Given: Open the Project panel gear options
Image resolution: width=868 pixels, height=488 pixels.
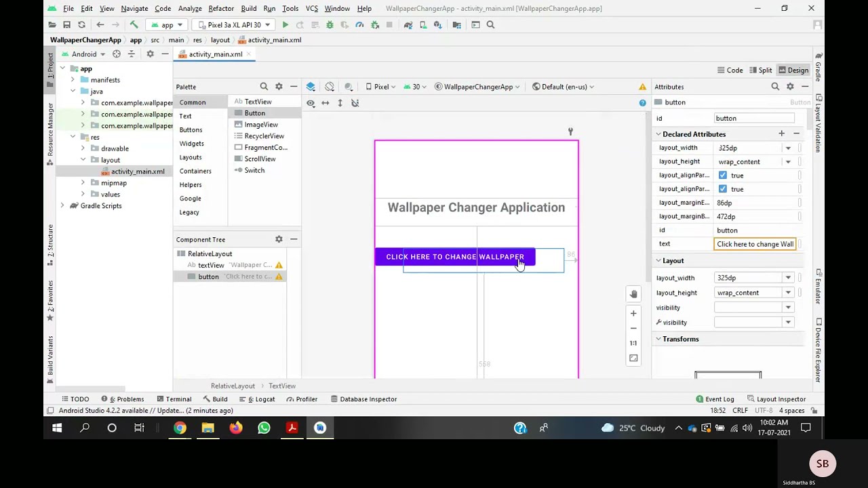Looking at the screenshot, I should [150, 54].
